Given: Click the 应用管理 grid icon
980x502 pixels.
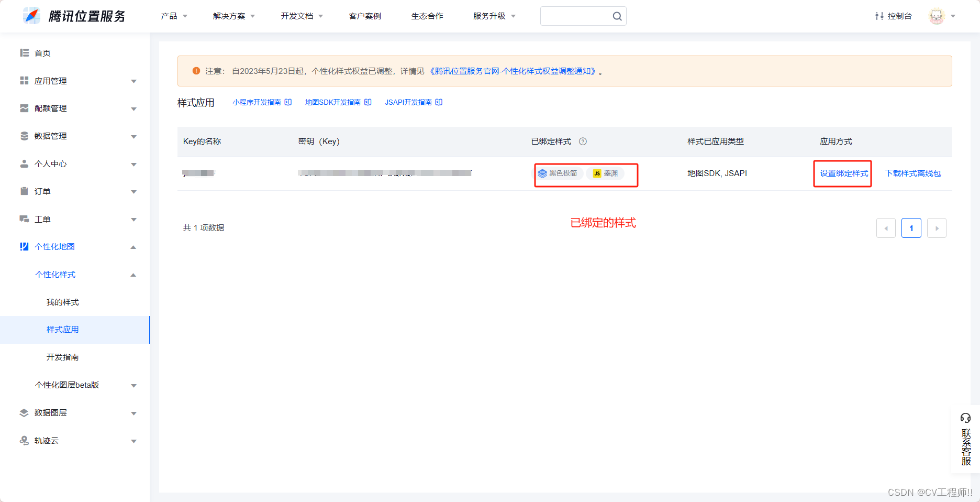Looking at the screenshot, I should (x=24, y=81).
